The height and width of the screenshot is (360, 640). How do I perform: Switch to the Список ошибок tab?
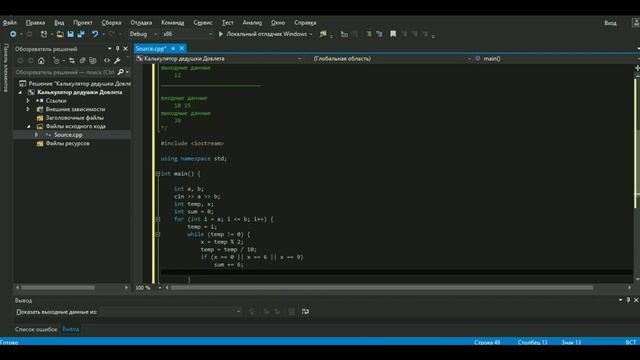pos(36,329)
